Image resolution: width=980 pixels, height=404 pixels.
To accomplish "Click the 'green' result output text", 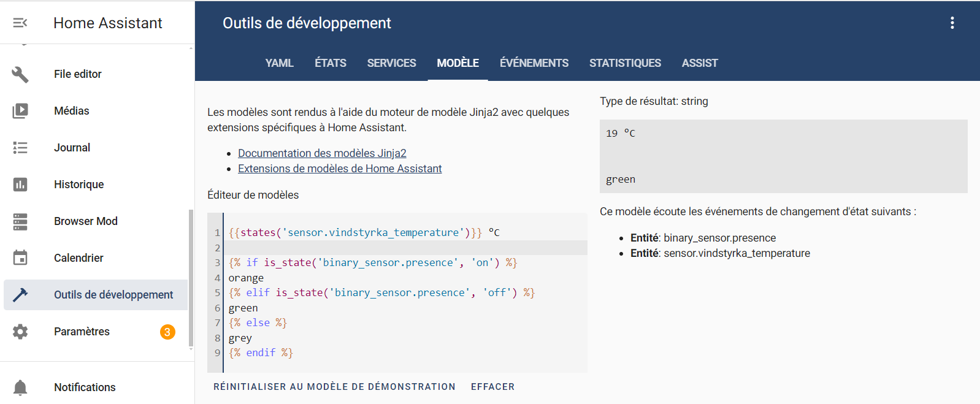I will pos(621,180).
